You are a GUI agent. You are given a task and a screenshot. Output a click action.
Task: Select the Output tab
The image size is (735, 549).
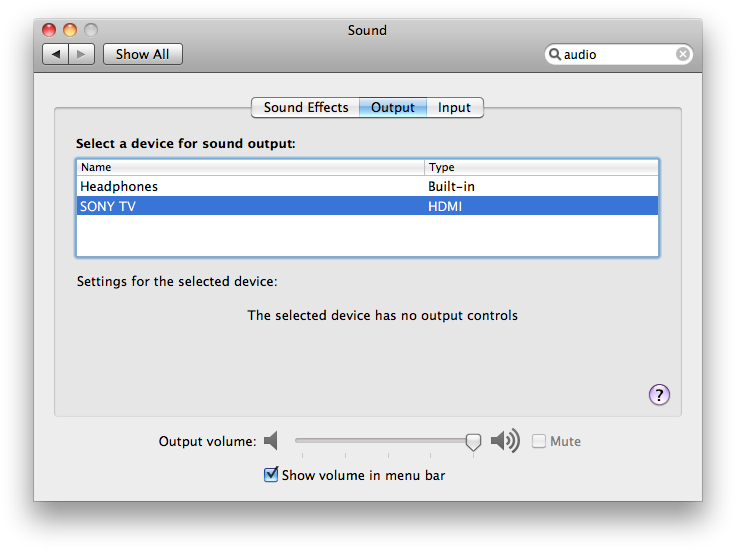point(393,107)
